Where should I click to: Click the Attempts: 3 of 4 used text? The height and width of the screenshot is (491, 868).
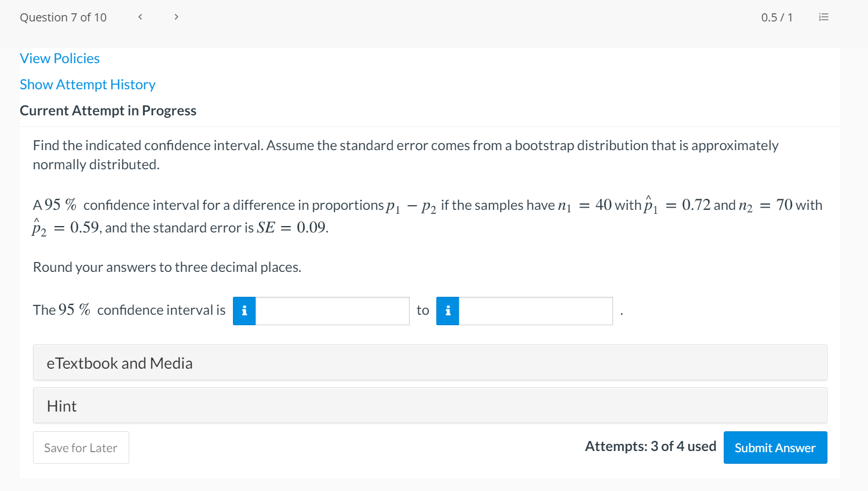650,446
